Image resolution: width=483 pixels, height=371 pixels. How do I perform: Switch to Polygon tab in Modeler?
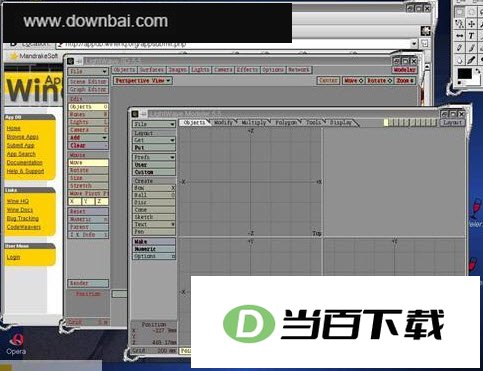coord(286,122)
